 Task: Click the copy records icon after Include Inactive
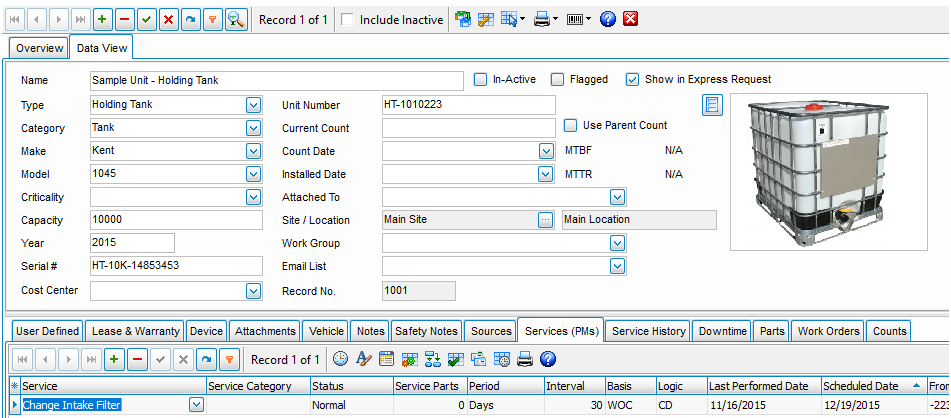point(463,20)
